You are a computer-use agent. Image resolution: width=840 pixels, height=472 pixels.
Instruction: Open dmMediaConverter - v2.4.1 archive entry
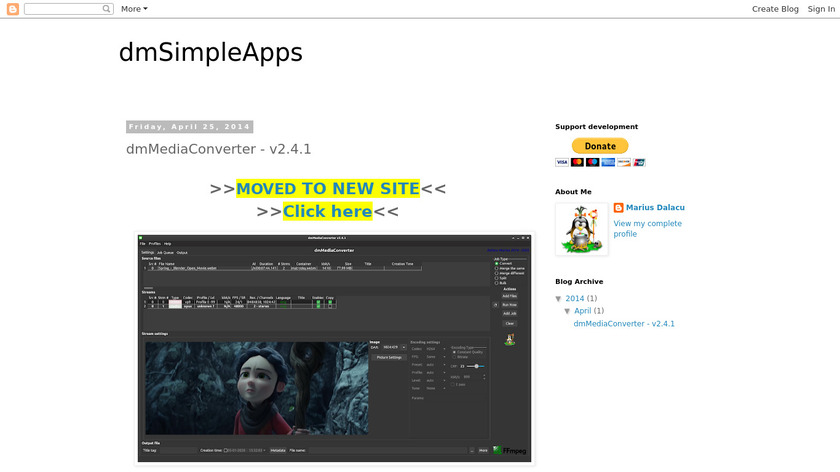pyautogui.click(x=624, y=324)
